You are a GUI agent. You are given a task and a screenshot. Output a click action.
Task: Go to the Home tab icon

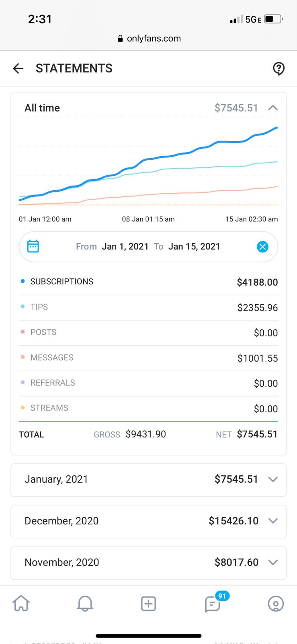tap(21, 603)
